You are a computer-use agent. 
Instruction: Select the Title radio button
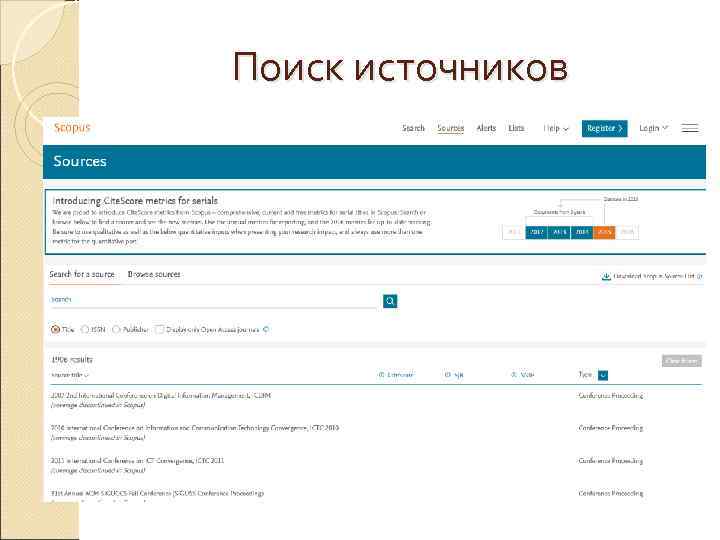coord(55,330)
